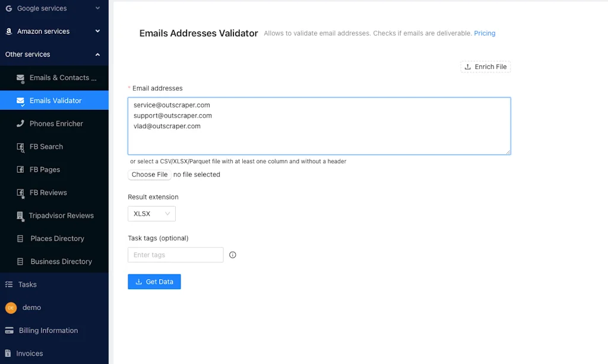
Task: Click the Enrich File button
Action: [485, 67]
